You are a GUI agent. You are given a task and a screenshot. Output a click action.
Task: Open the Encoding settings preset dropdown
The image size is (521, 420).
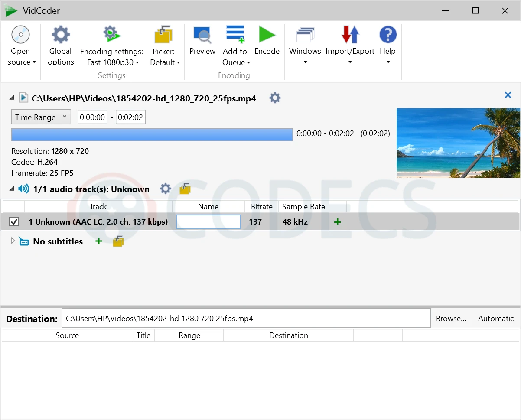137,62
